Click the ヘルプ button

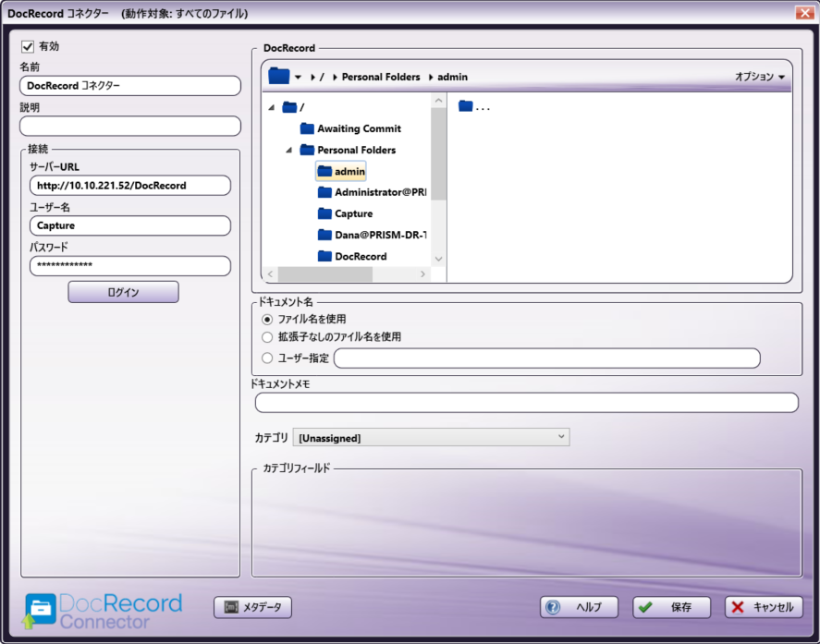point(579,607)
